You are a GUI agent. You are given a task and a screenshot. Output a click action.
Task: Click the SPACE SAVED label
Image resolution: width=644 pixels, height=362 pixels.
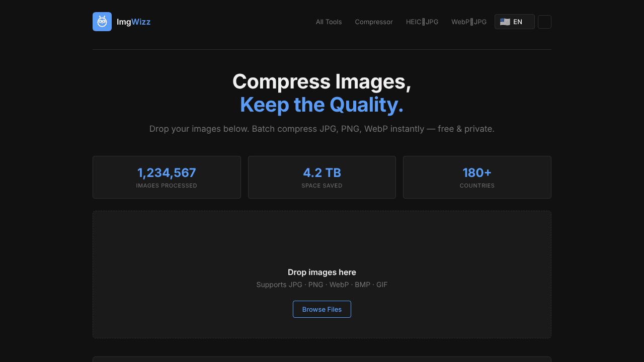click(322, 186)
